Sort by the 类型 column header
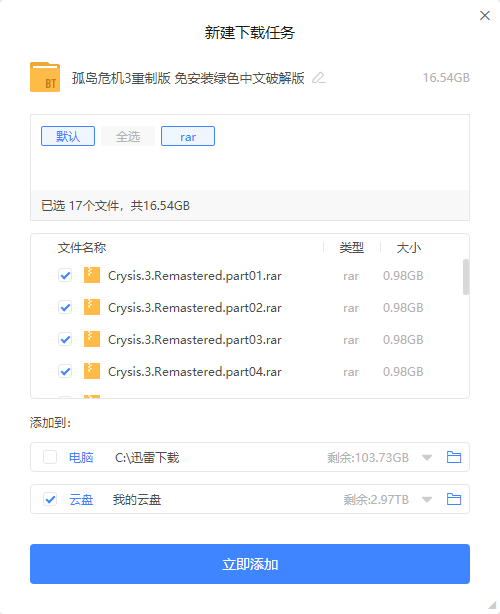The height and width of the screenshot is (614, 500). [352, 247]
